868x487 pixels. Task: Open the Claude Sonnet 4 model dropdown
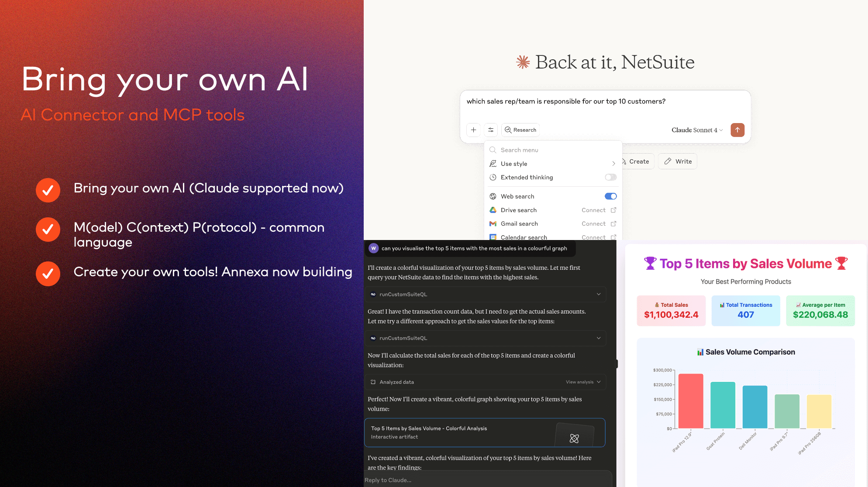pyautogui.click(x=697, y=130)
